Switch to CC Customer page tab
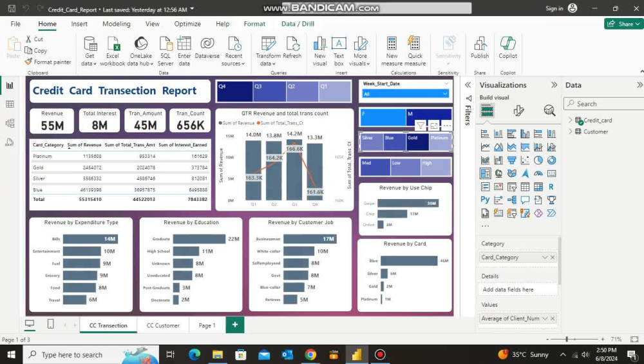The width and height of the screenshot is (644, 364). click(x=163, y=325)
